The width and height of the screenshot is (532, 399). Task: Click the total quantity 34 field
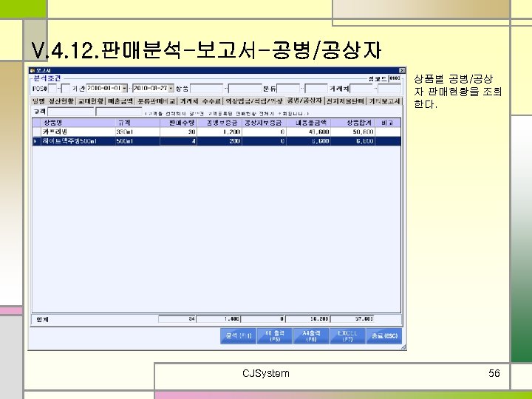(177, 319)
